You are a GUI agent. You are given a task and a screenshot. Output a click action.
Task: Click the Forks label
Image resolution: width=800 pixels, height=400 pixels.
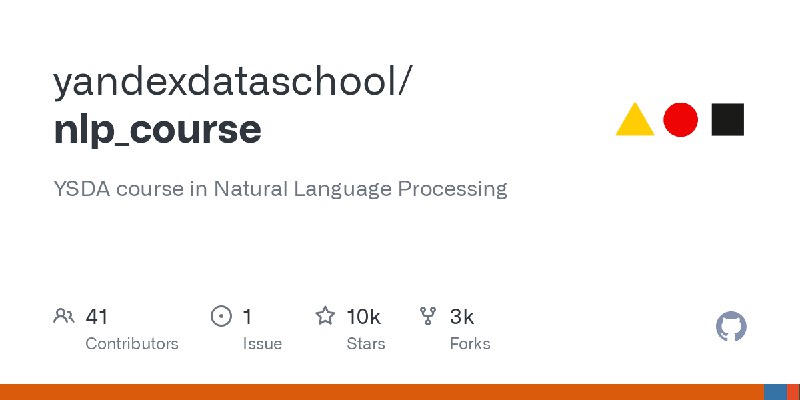(470, 344)
